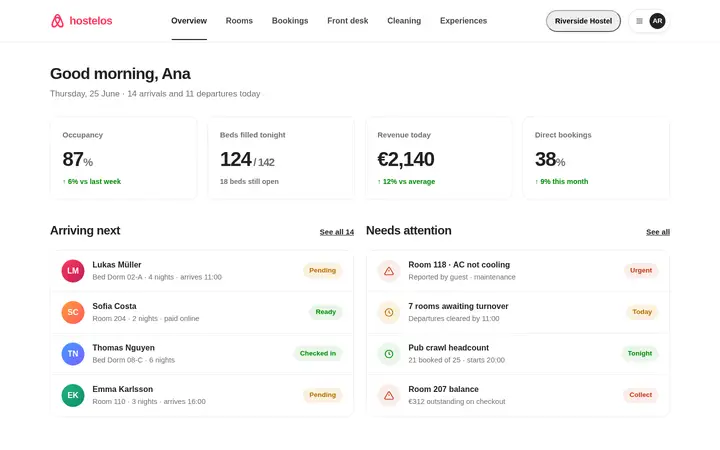Click 'Room 118 · AC not cooling'
This screenshot has height=450, width=720.
coord(459,264)
